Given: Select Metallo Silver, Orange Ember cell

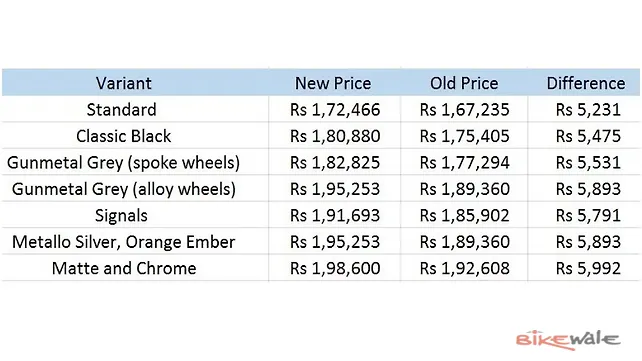Looking at the screenshot, I should [x=124, y=242].
